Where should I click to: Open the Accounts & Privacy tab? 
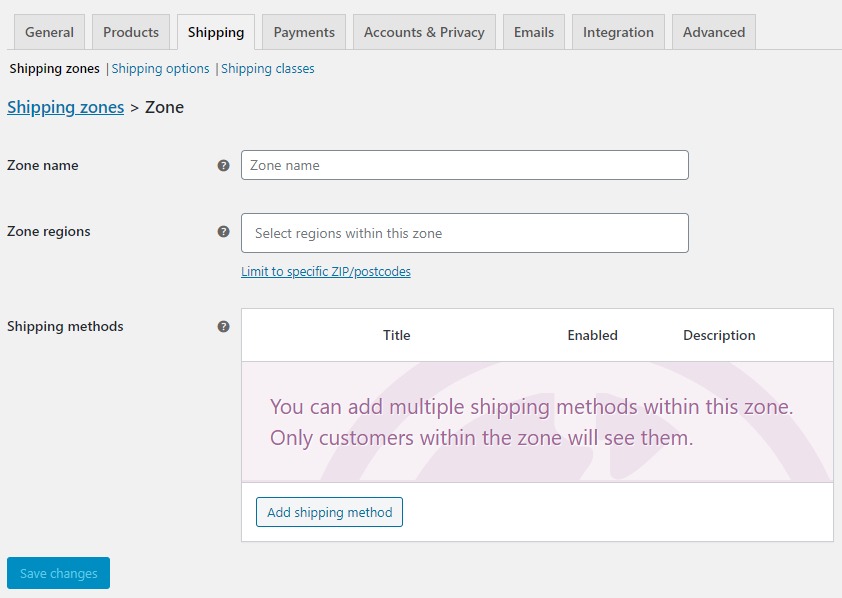[423, 31]
